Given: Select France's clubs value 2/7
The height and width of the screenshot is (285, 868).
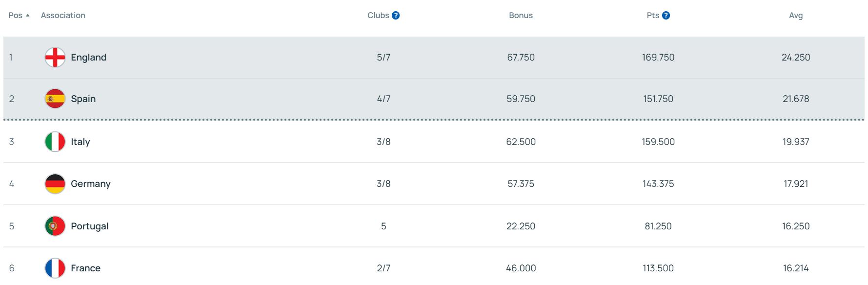Looking at the screenshot, I should [x=384, y=268].
